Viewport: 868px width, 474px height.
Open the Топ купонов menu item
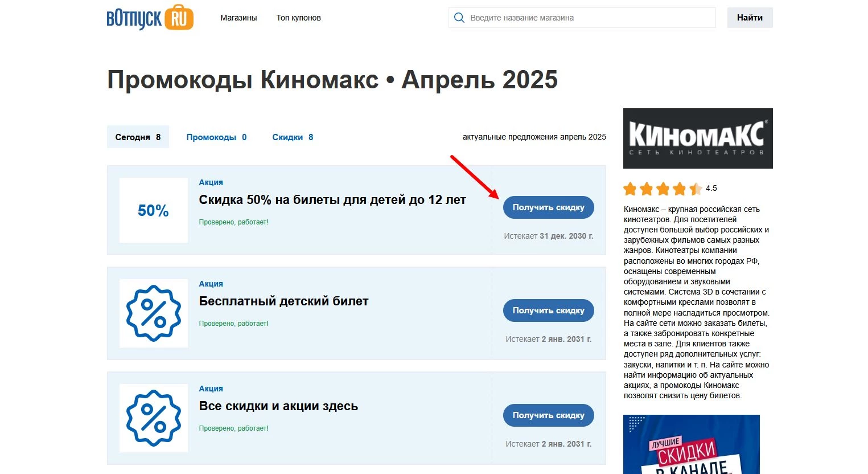coord(298,18)
